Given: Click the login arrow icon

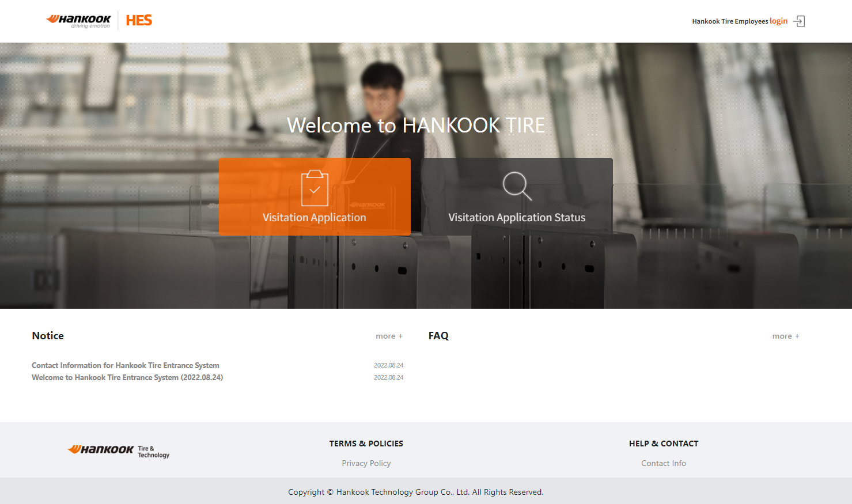Looking at the screenshot, I should (799, 21).
